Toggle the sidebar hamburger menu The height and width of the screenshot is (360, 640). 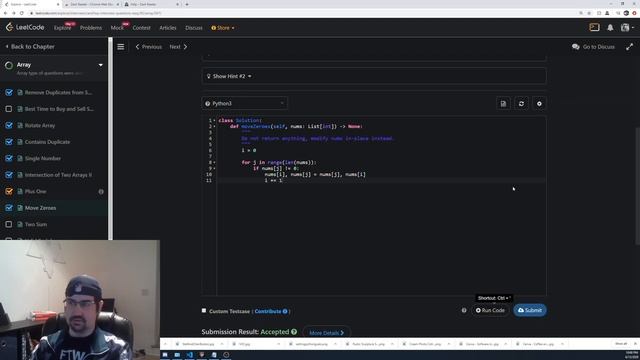(x=121, y=47)
